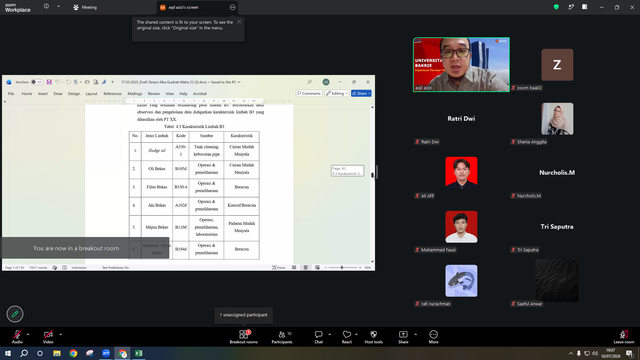Click the Undo icon in Word
The height and width of the screenshot is (360, 640).
click(58, 82)
